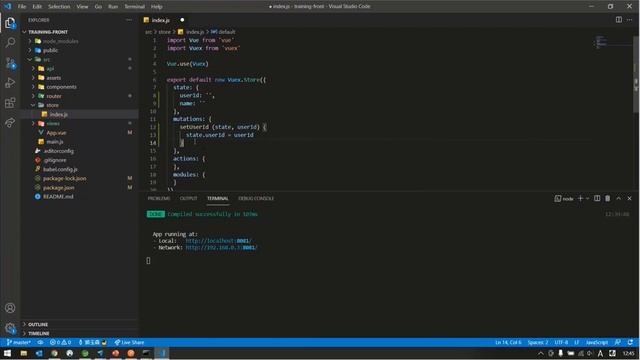Screen dimensions: 640x360
Task: Expand the node_modules folder
Action: pos(30,41)
